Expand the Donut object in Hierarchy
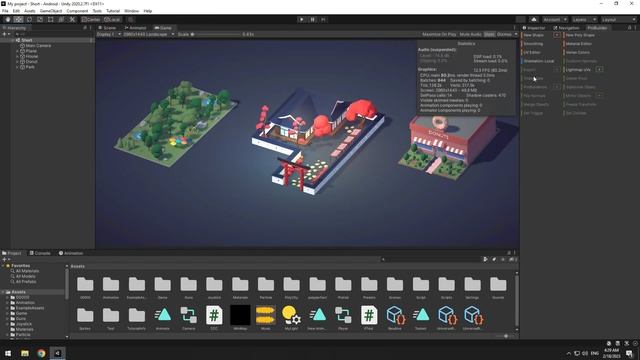Screen dimensions: 640x360 pos(17,62)
